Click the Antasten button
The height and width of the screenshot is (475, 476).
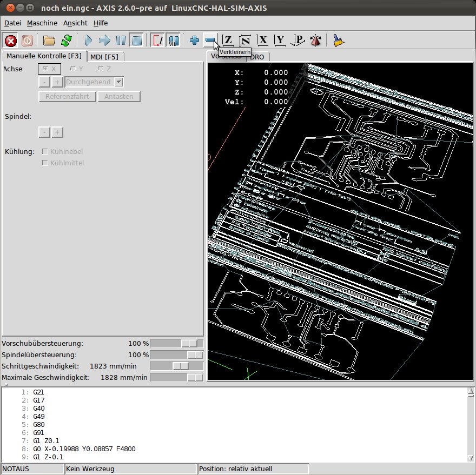point(119,97)
